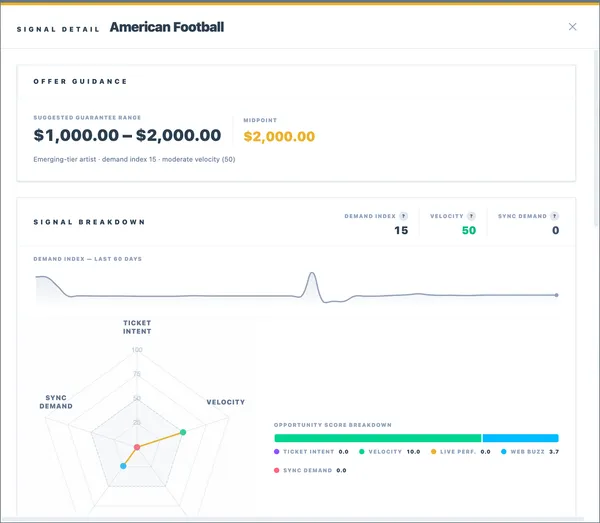Click the American Football title
Screen dimensions: 600x523
pos(167,27)
